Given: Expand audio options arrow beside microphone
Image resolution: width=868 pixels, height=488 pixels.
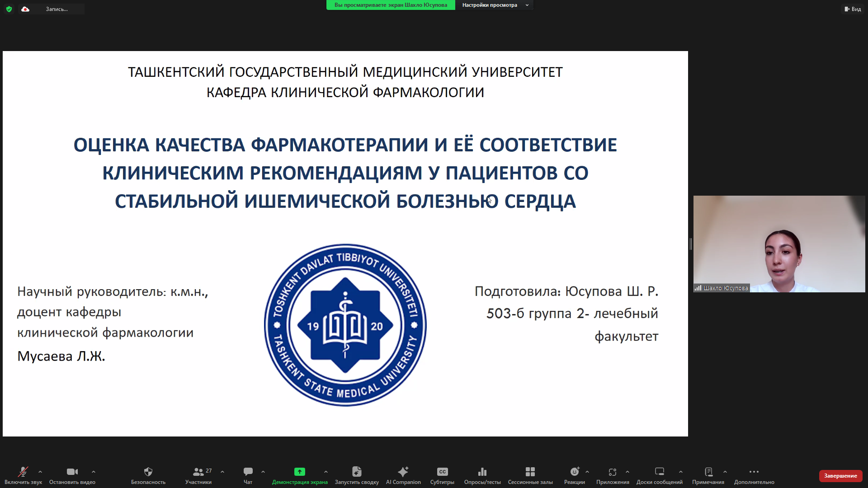Looking at the screenshot, I should point(40,472).
